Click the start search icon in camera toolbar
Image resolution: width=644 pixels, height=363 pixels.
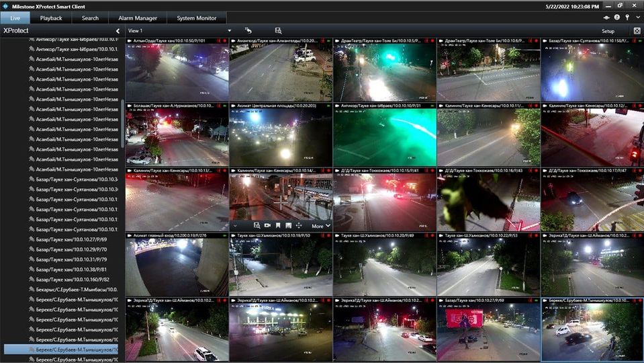(x=257, y=226)
